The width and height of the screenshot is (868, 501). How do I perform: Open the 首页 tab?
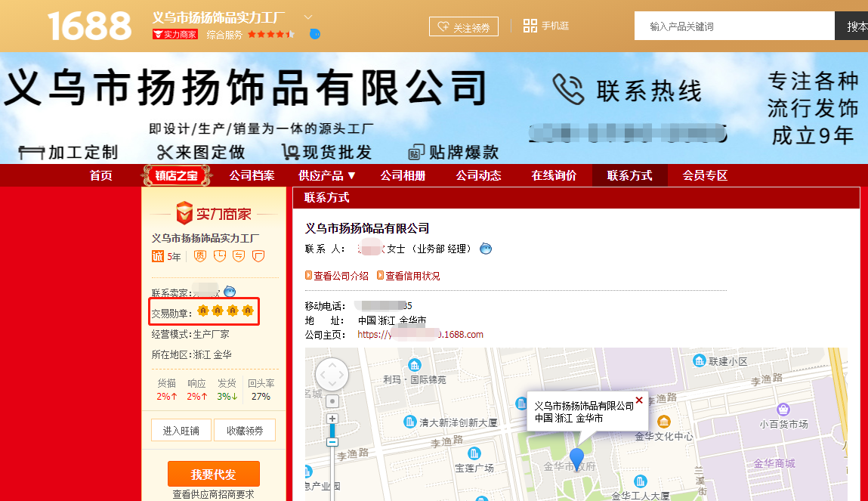tap(100, 175)
